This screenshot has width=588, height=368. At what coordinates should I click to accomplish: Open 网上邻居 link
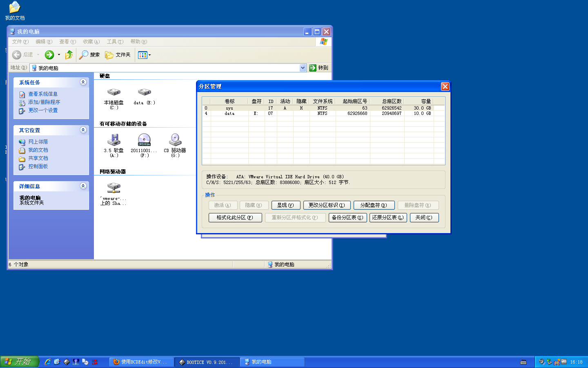tap(38, 142)
